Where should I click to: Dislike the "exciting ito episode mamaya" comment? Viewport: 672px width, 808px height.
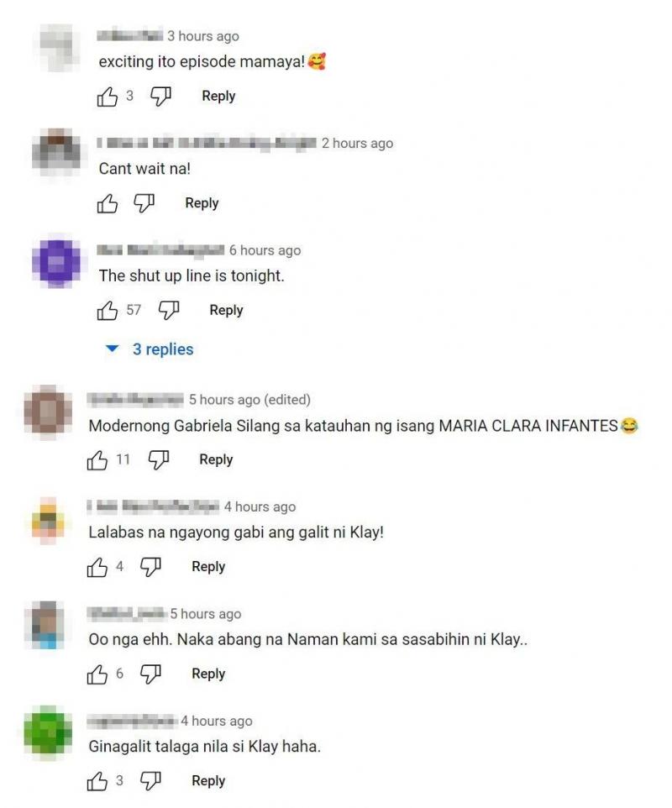pyautogui.click(x=160, y=97)
